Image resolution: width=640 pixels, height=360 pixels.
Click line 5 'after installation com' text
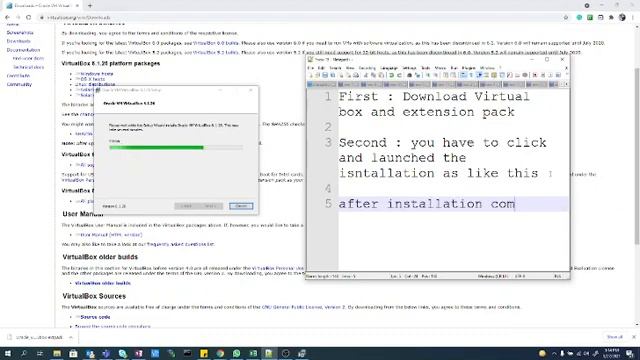[427, 204]
